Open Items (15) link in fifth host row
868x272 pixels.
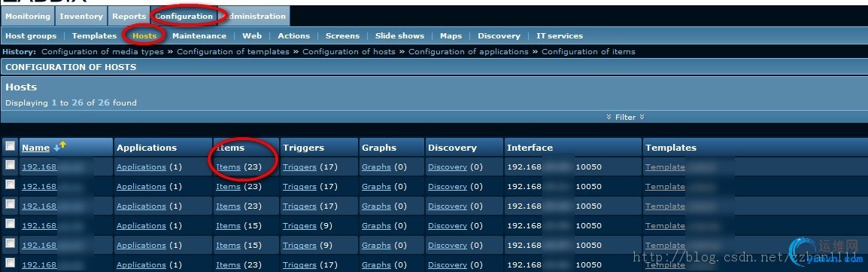[228, 246]
